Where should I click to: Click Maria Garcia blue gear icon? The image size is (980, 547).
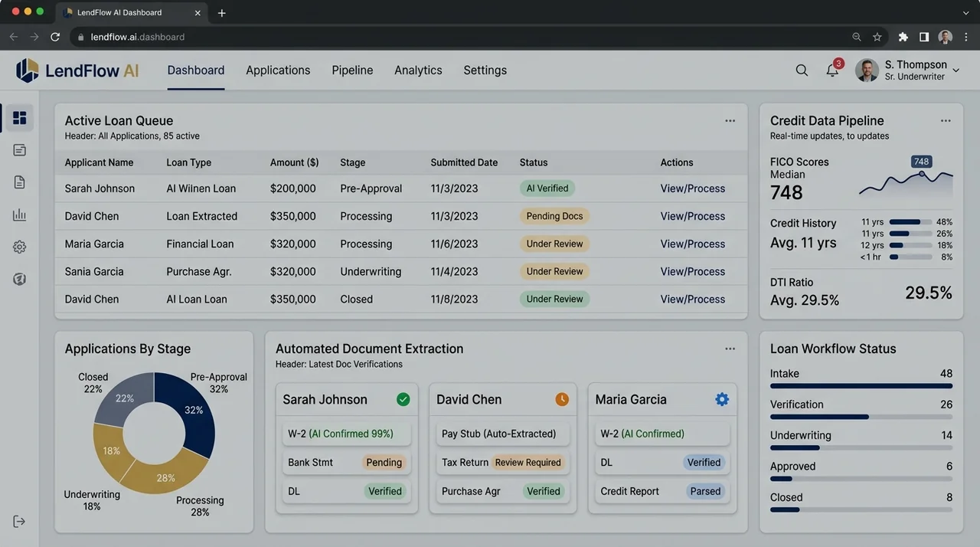click(x=722, y=399)
